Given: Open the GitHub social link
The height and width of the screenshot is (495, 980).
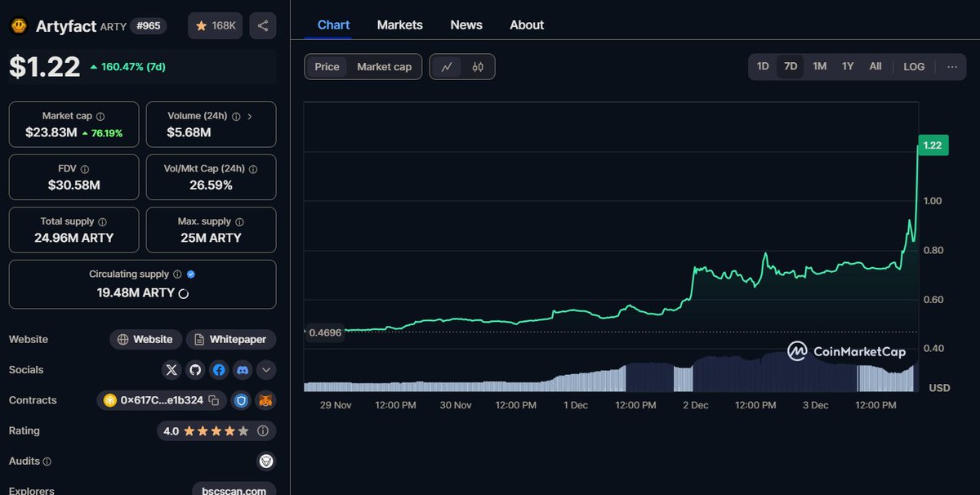Looking at the screenshot, I should click(x=195, y=370).
